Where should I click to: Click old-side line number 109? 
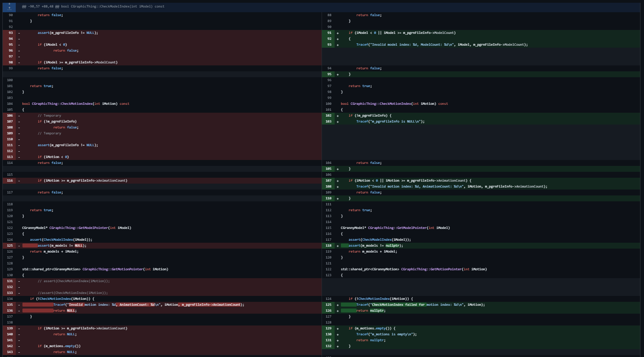(10, 133)
